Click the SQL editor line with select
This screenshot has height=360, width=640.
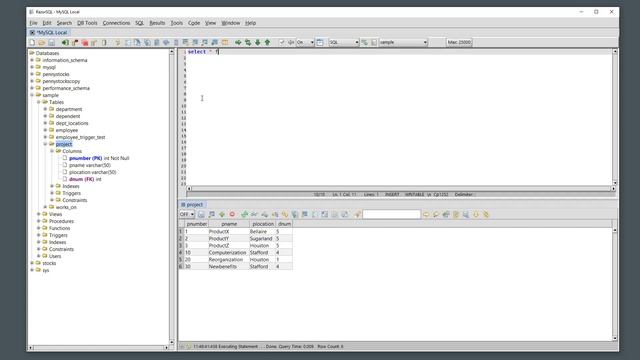click(399, 52)
